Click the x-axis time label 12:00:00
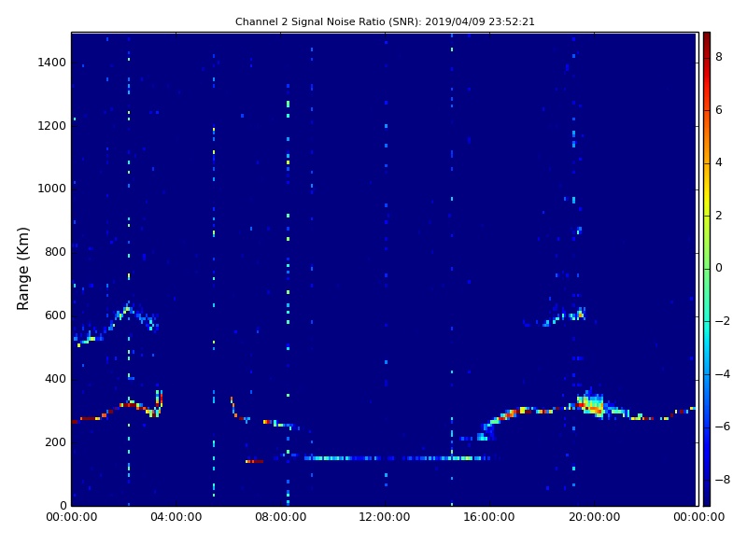The width and height of the screenshot is (747, 560). (x=385, y=517)
